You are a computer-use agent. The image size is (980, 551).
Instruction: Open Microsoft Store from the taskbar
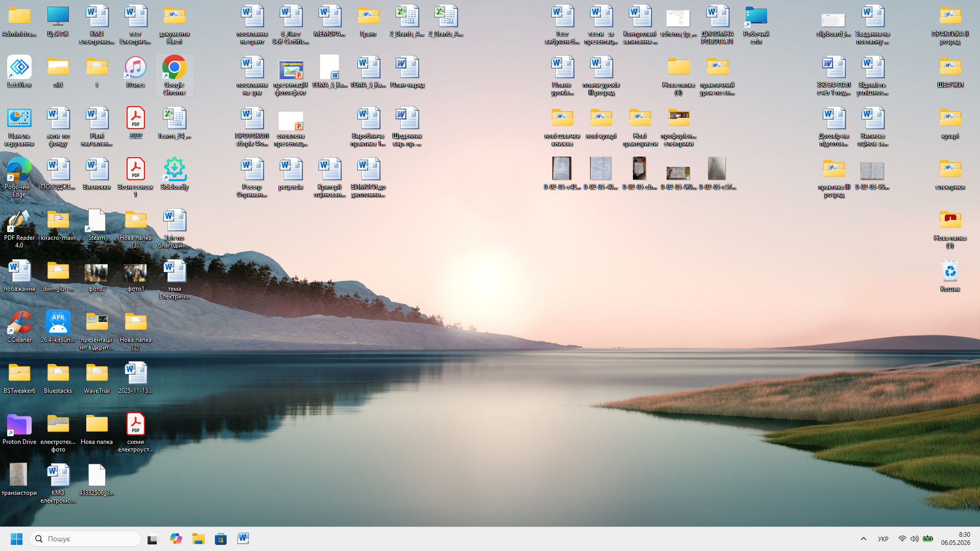pos(220,539)
